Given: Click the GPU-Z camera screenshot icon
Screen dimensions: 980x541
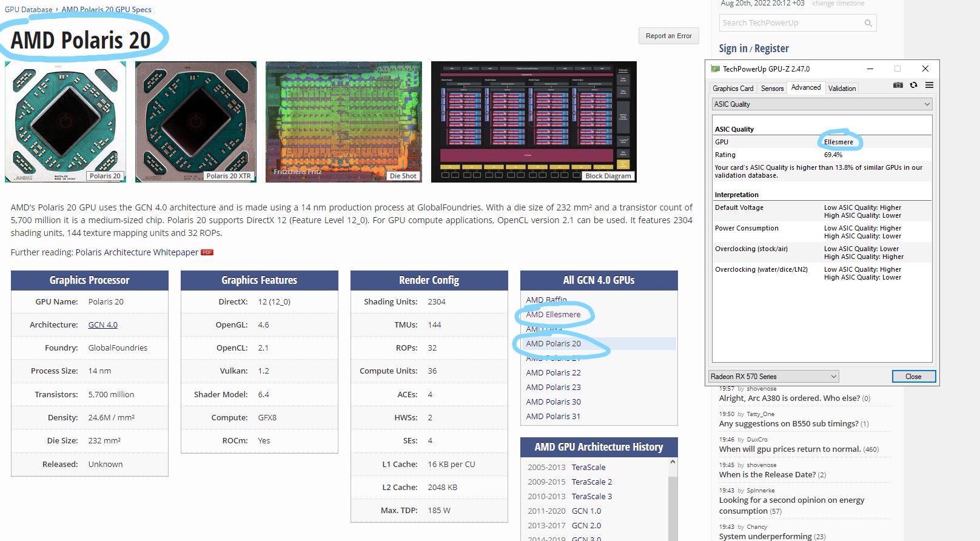Looking at the screenshot, I should [898, 86].
